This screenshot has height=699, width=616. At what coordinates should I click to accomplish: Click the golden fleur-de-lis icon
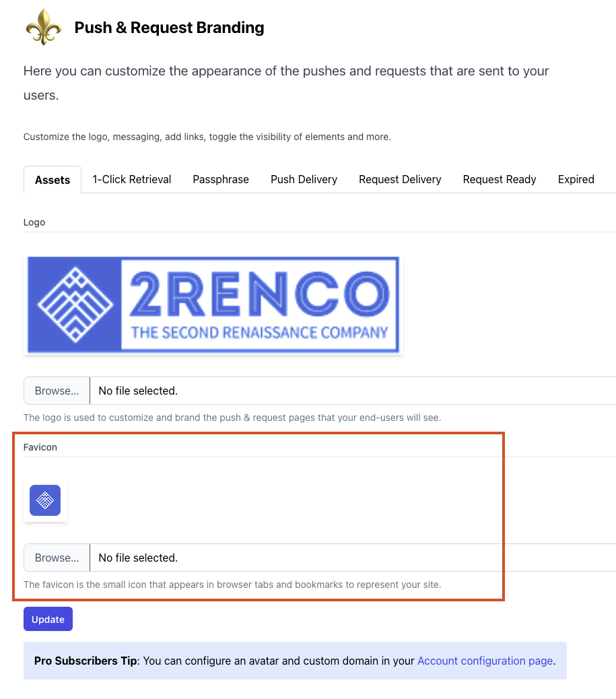(x=44, y=28)
